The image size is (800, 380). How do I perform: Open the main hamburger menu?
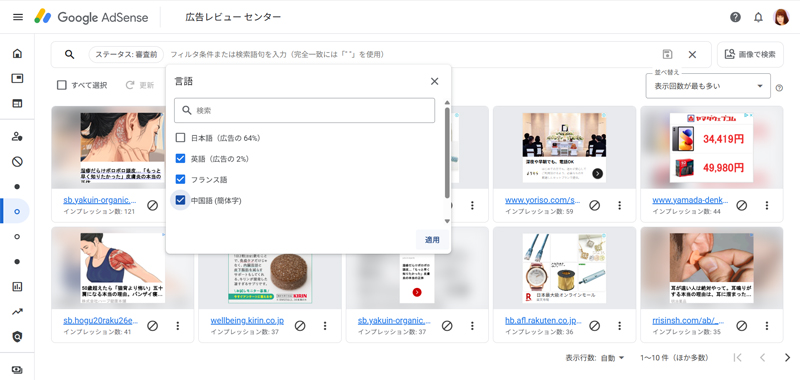(18, 17)
